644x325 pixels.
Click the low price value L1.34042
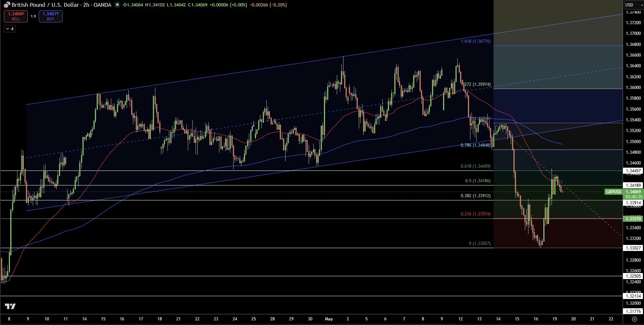(x=176, y=5)
